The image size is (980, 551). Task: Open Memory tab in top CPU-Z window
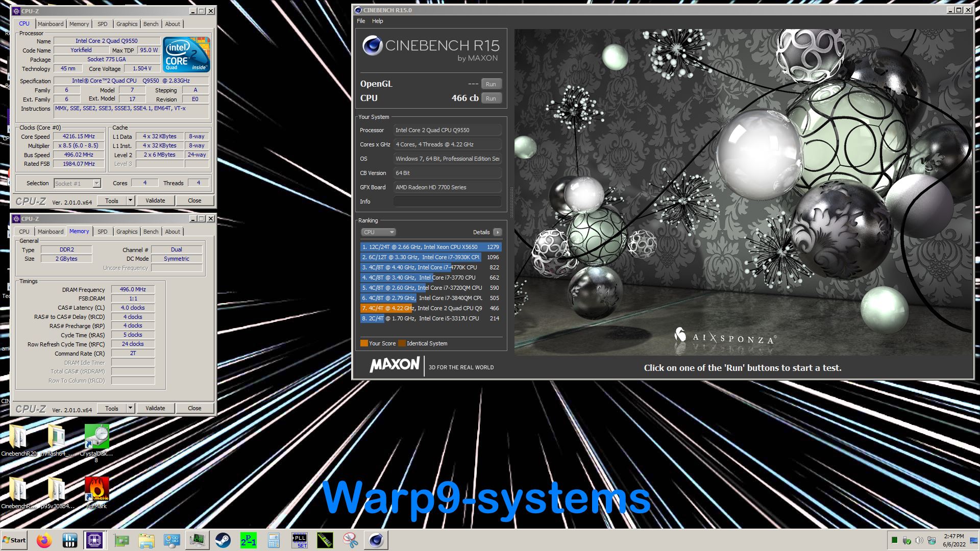[x=79, y=24]
